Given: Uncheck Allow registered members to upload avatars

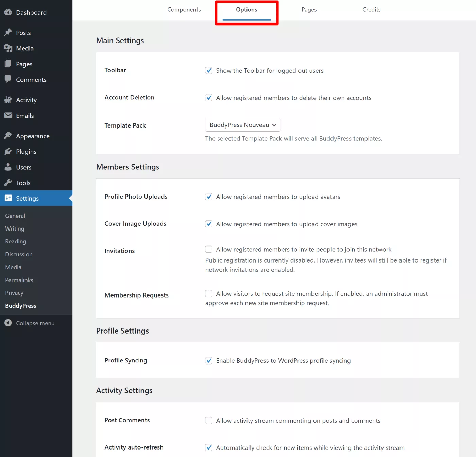Looking at the screenshot, I should coord(209,197).
